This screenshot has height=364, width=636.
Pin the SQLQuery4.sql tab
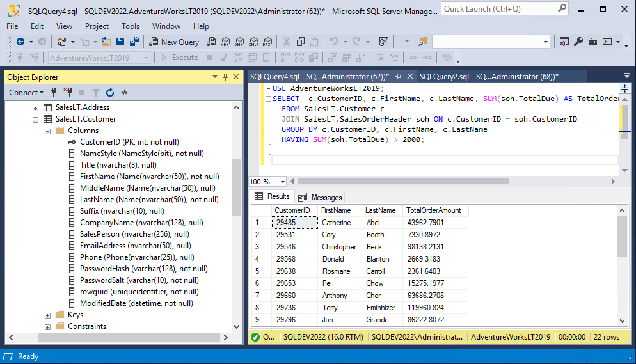399,76
